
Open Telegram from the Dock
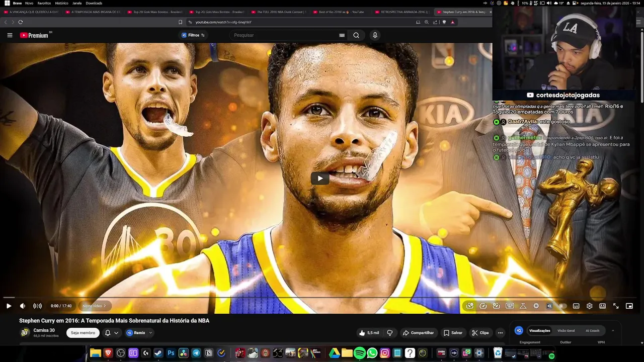click(196, 353)
